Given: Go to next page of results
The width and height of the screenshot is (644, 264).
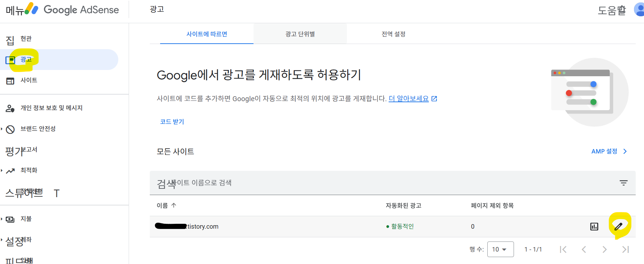Looking at the screenshot, I should (605, 249).
